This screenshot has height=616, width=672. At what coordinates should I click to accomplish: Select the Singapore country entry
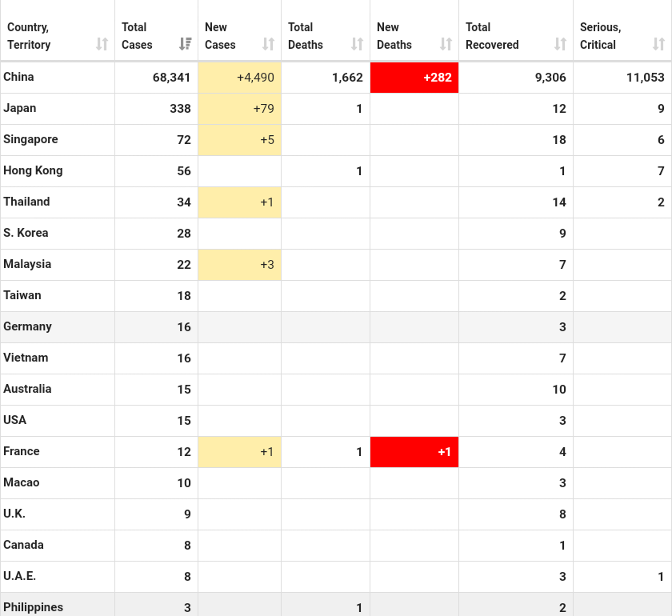pyautogui.click(x=30, y=139)
